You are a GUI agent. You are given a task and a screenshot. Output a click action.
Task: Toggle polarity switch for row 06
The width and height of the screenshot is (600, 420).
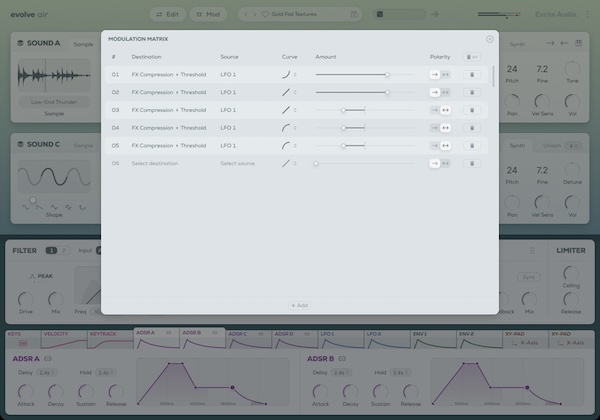pos(440,163)
